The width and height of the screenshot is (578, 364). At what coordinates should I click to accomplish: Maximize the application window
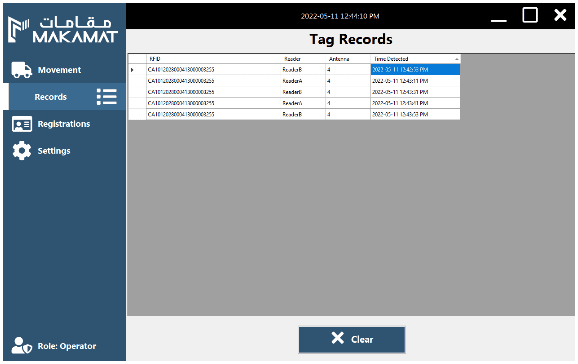[x=530, y=15]
